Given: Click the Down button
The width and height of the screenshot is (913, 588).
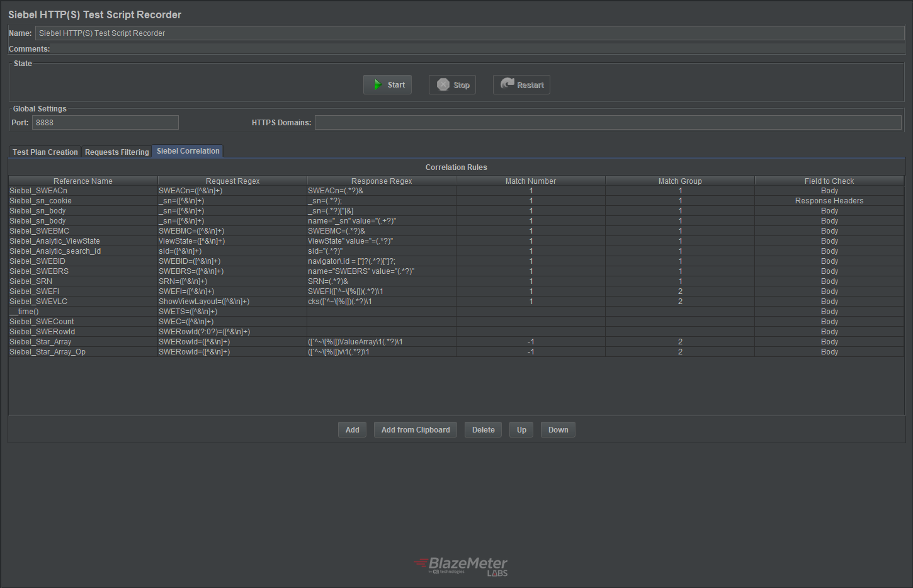Looking at the screenshot, I should pos(558,430).
